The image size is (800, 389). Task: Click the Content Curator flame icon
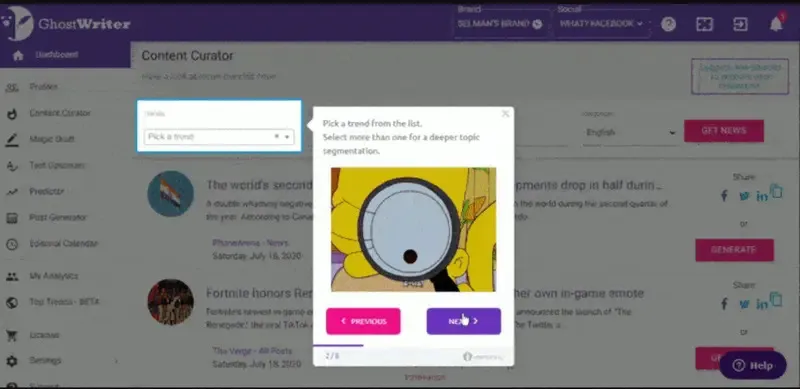click(12, 114)
